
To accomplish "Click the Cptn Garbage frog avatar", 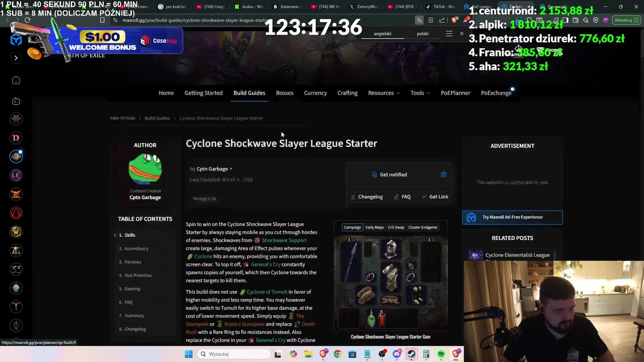I will [145, 168].
